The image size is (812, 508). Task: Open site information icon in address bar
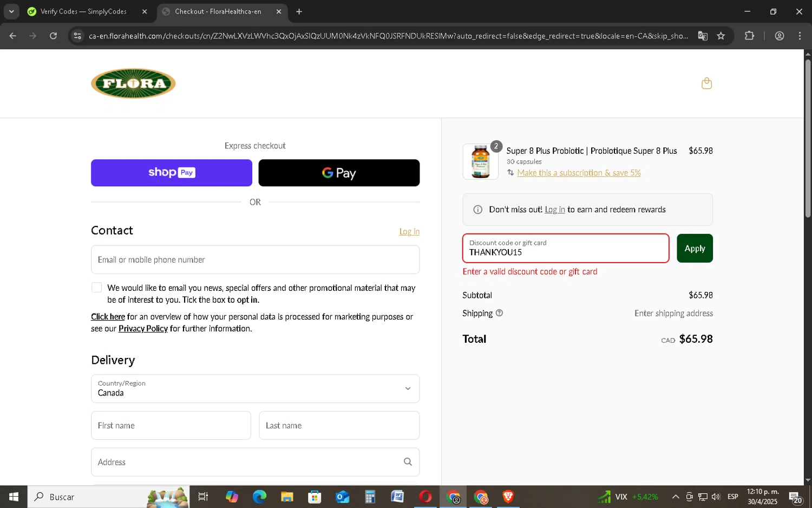click(x=77, y=36)
